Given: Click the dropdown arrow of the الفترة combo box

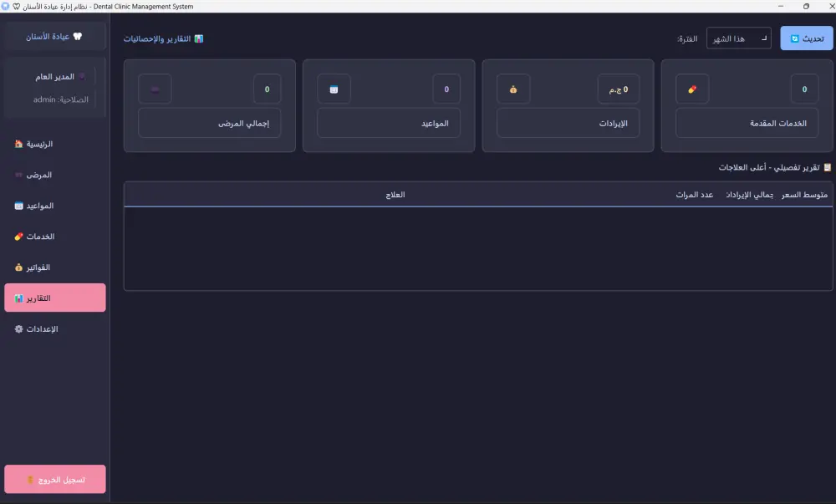Looking at the screenshot, I should 764,38.
